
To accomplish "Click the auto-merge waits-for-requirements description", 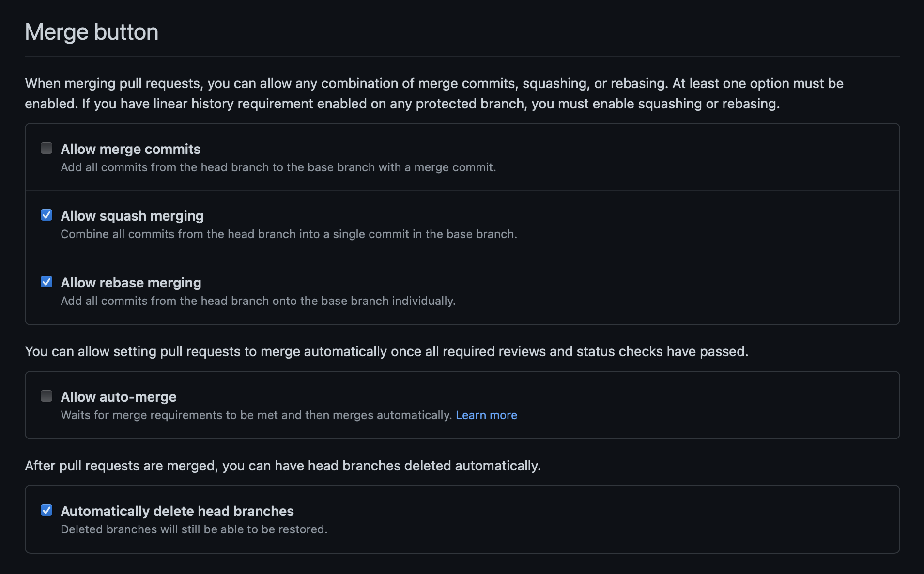I will point(257,415).
